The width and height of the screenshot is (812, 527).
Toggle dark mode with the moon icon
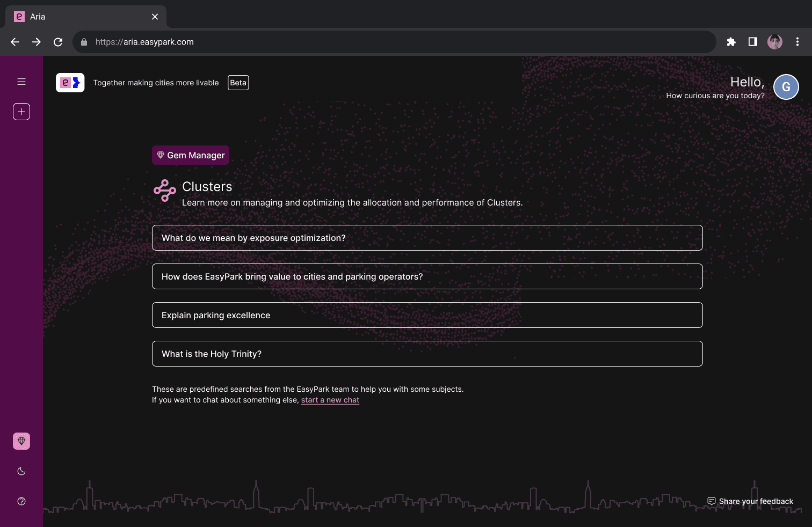pyautogui.click(x=21, y=471)
